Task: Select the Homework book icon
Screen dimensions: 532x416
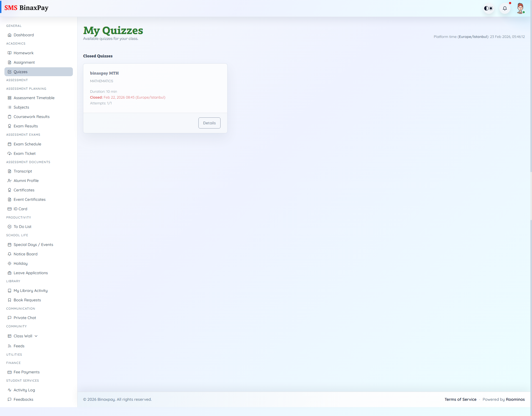Action: coord(10,53)
